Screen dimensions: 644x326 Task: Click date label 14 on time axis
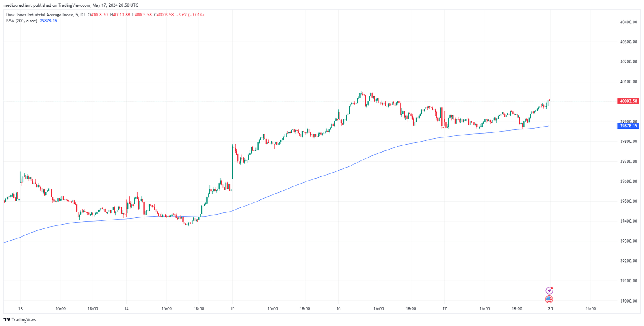pyautogui.click(x=127, y=309)
